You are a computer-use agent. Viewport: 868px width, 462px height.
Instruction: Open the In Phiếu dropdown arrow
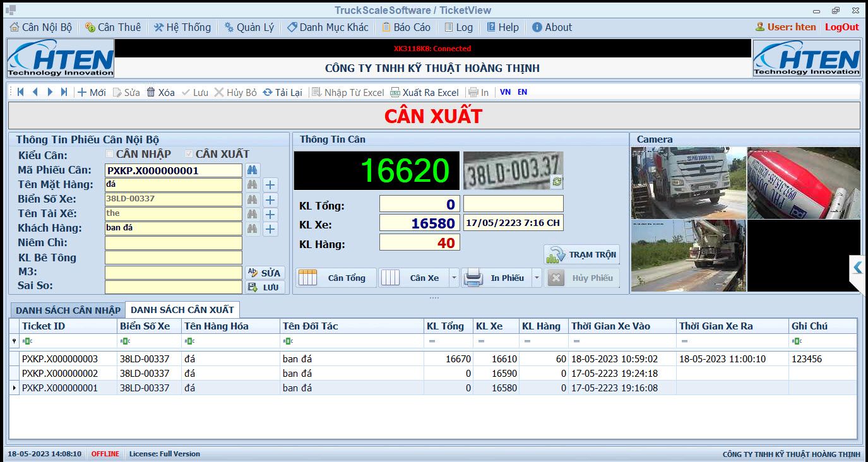coord(537,278)
